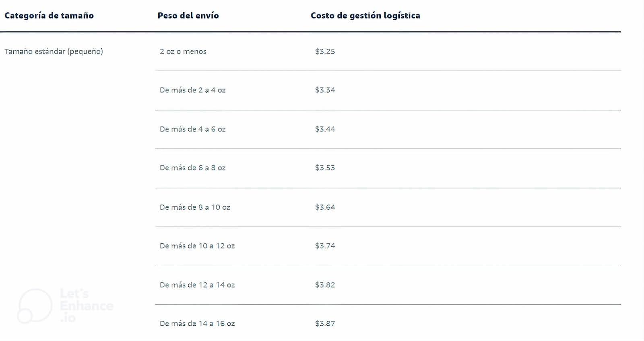Click the 'Costo de gestión logística' header
This screenshot has width=644, height=341.
[365, 16]
